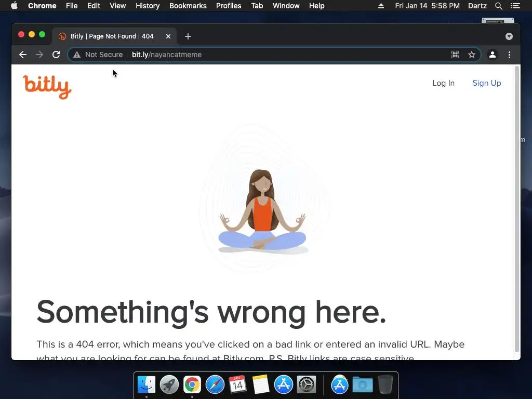Open the QR code / tab grid icon in address bar
Viewport: 532px width, 399px height.
click(455, 55)
